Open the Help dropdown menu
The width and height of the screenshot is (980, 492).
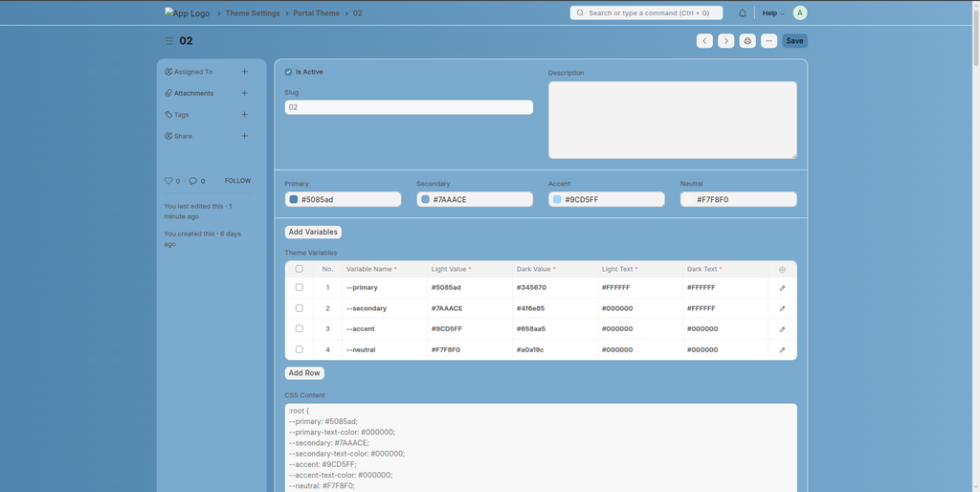772,13
